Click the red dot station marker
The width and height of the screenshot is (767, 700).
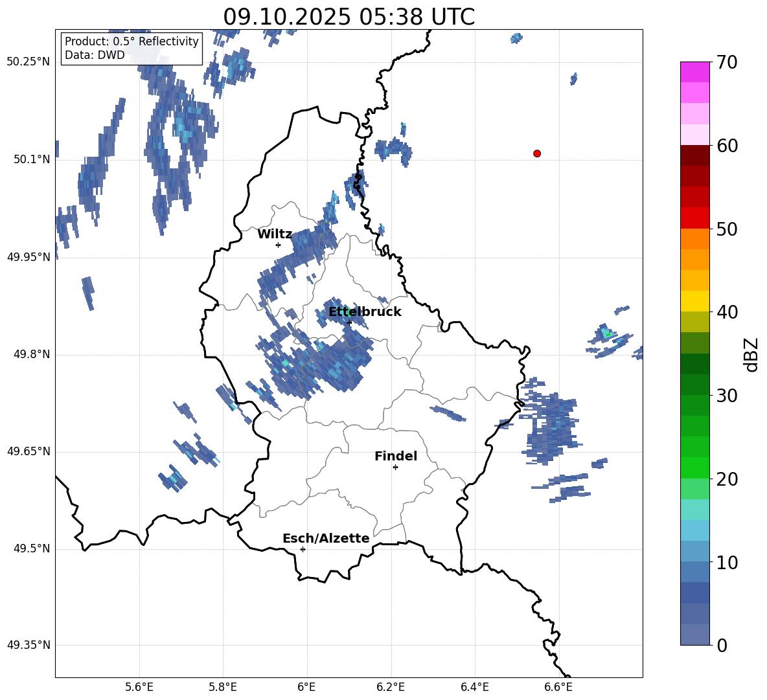click(x=537, y=153)
